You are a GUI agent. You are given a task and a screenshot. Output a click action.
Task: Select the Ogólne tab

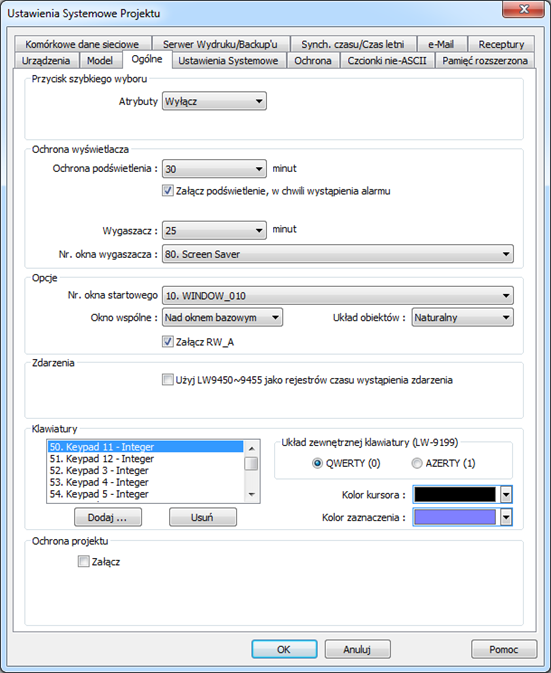click(147, 59)
